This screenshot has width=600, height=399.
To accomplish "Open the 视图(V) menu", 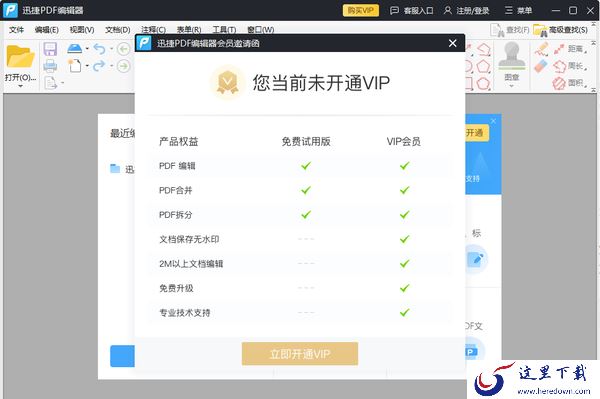I will [82, 29].
